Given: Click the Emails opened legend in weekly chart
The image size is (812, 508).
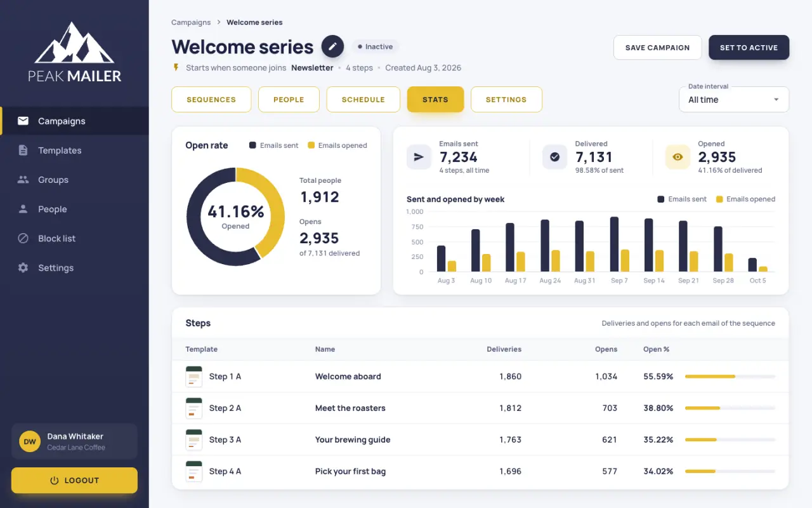Looking at the screenshot, I should [745, 199].
